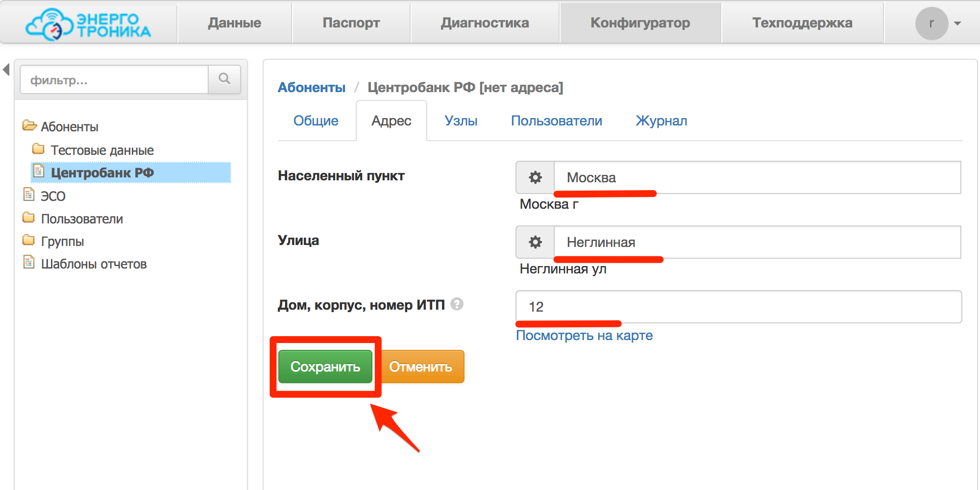Click the Центробанк РФ document icon
This screenshot has height=490, width=980.
pyautogui.click(x=39, y=171)
